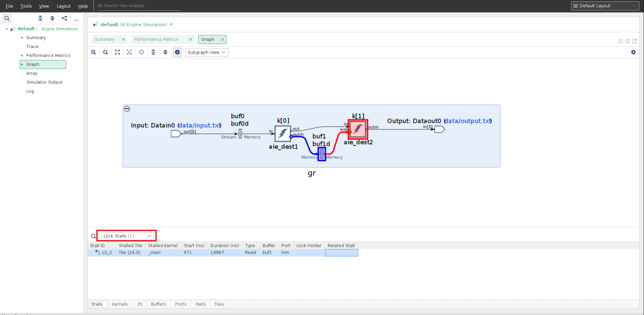Screen dimensions: 644x315
Task: Click the Dataout0 output port shape
Action: click(440, 129)
